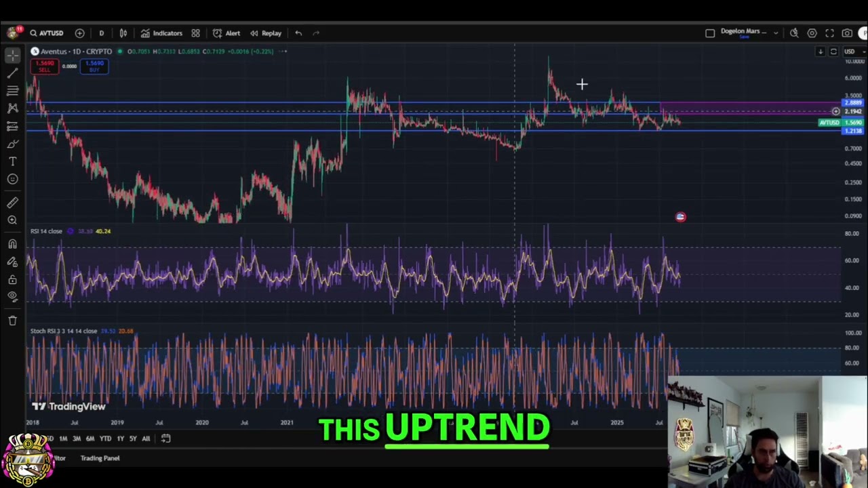Select the 6M date range
This screenshot has width=868, height=488.
click(x=90, y=439)
